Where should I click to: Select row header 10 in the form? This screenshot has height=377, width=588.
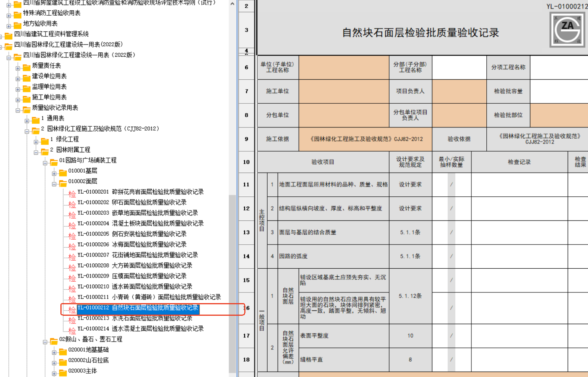(x=246, y=162)
